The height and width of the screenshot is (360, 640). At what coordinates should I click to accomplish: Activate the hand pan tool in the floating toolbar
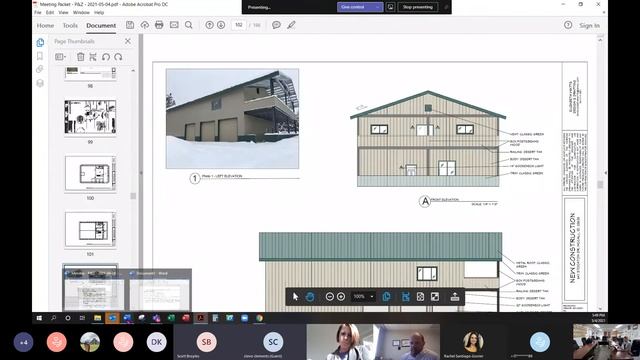click(310, 297)
